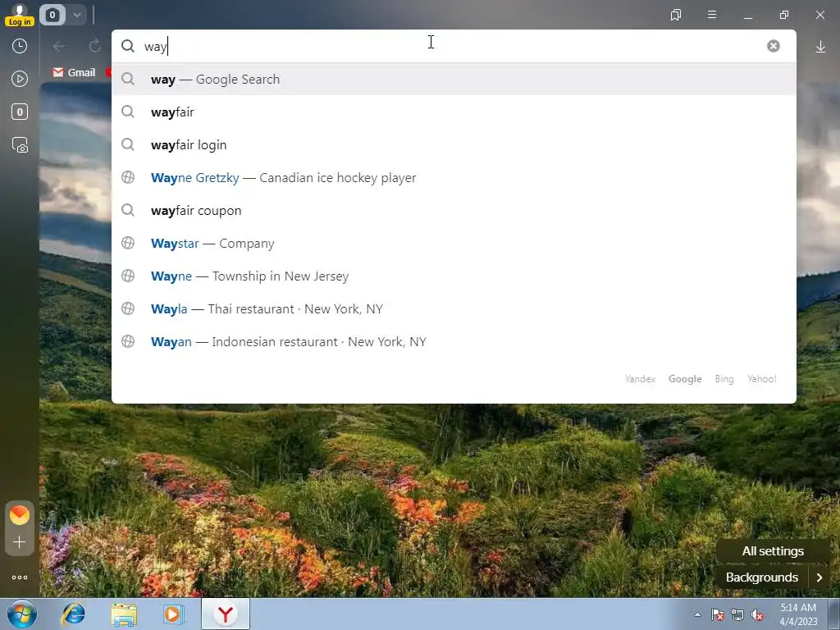Expand the tab list dropdown arrow
840x630 pixels.
pos(76,15)
